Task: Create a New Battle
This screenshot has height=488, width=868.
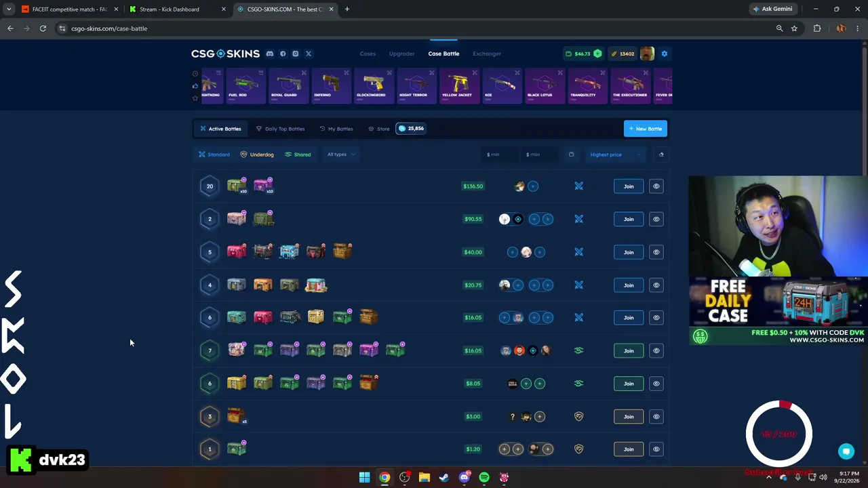Action: point(645,129)
